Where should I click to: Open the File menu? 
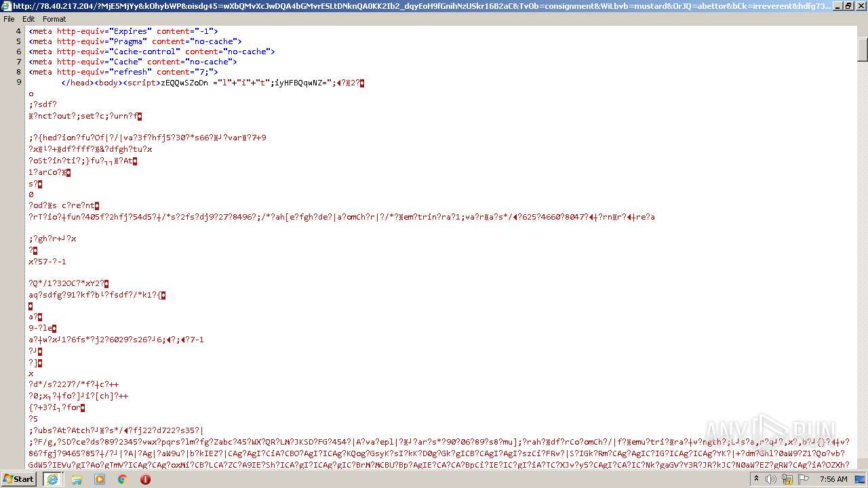[x=9, y=19]
